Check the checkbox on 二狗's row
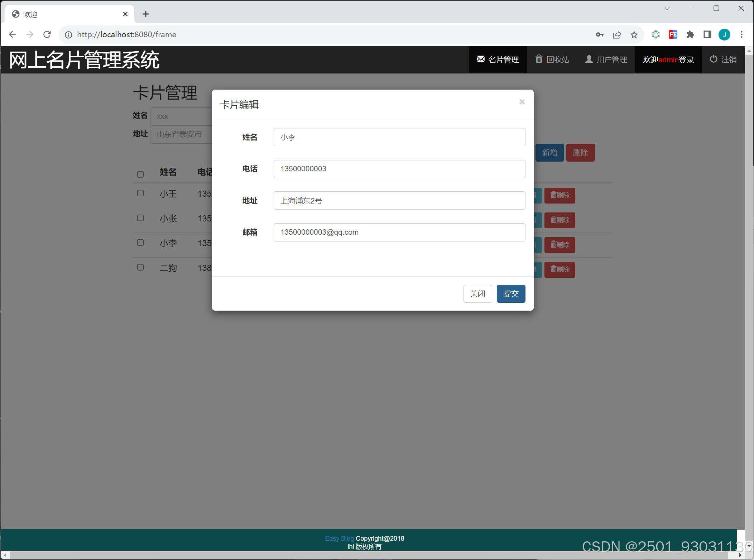The height and width of the screenshot is (560, 754). 140,267
